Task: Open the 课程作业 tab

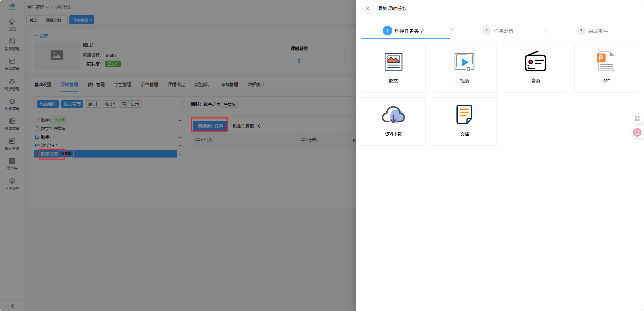Action: click(176, 84)
